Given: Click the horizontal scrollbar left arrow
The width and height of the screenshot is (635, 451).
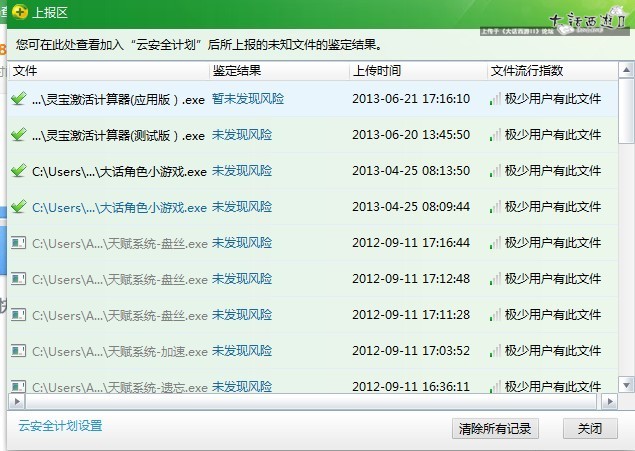Looking at the screenshot, I should tap(17, 402).
